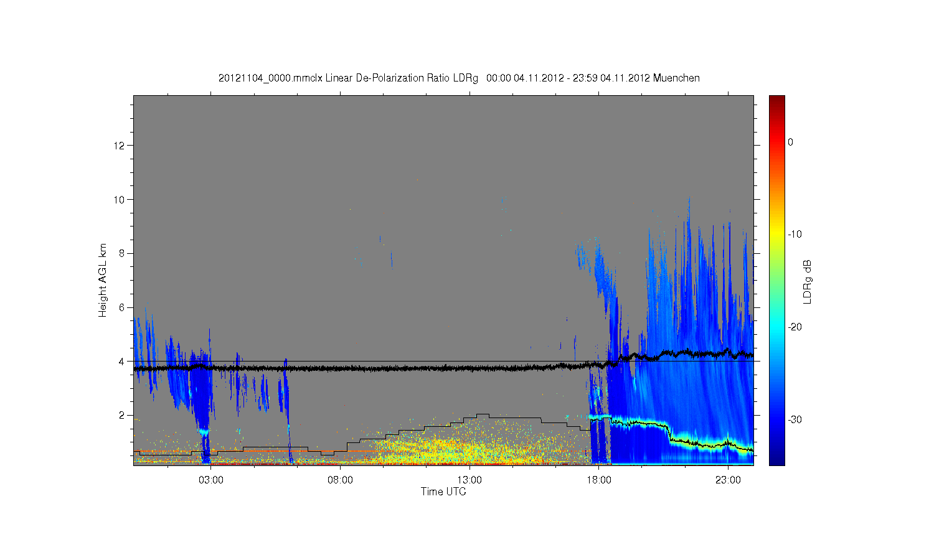Viewport: 934px width, 560px height.
Task: Click the yellow region of the colorbar
Action: pos(777,235)
